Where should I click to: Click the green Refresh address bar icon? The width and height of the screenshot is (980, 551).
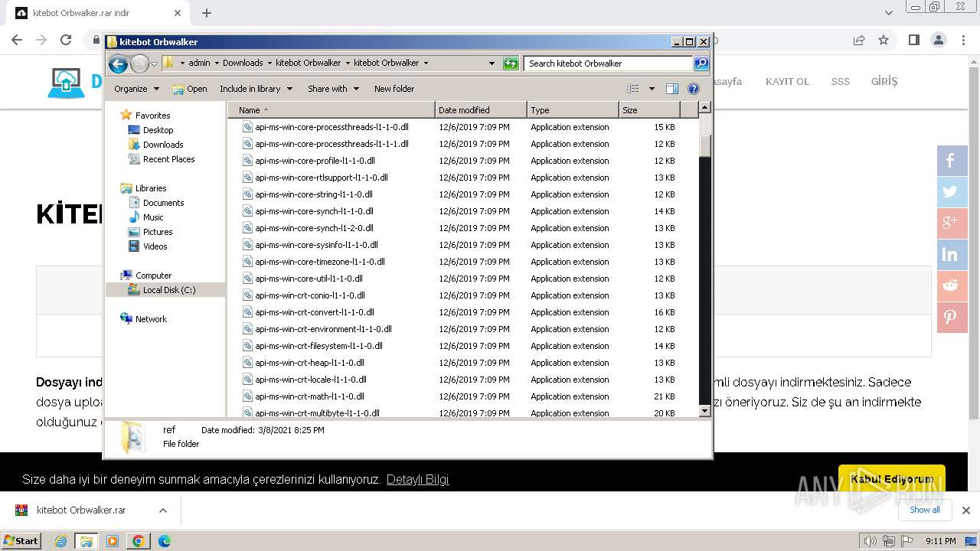[511, 64]
